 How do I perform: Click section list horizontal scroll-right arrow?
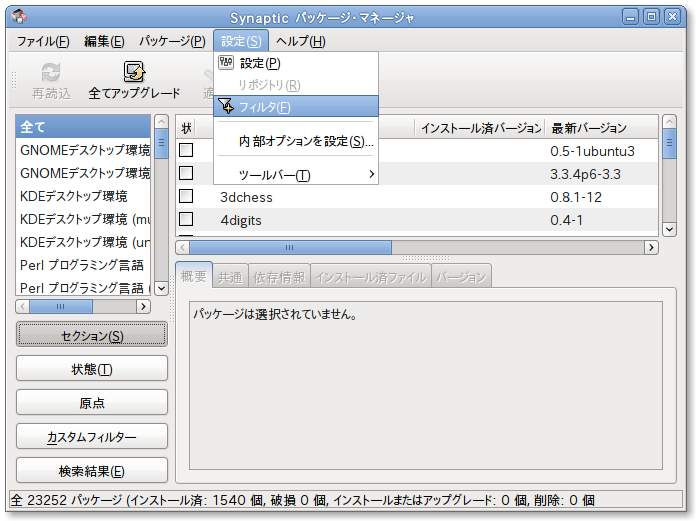[x=143, y=306]
